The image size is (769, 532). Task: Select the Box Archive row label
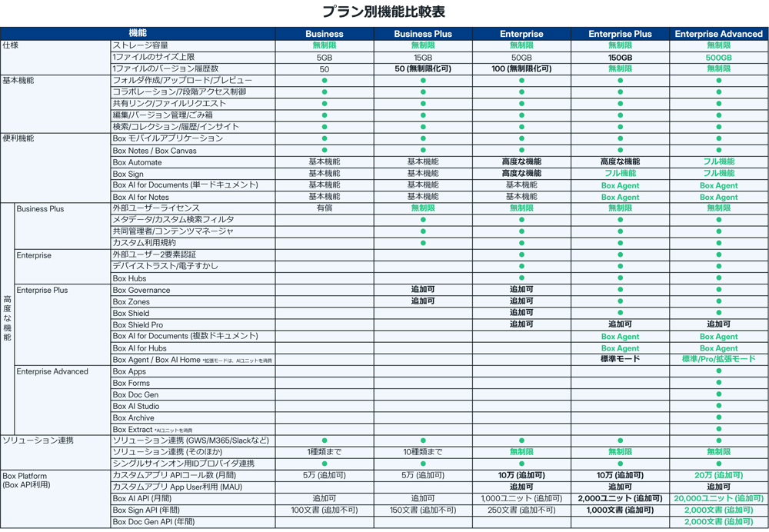click(133, 417)
